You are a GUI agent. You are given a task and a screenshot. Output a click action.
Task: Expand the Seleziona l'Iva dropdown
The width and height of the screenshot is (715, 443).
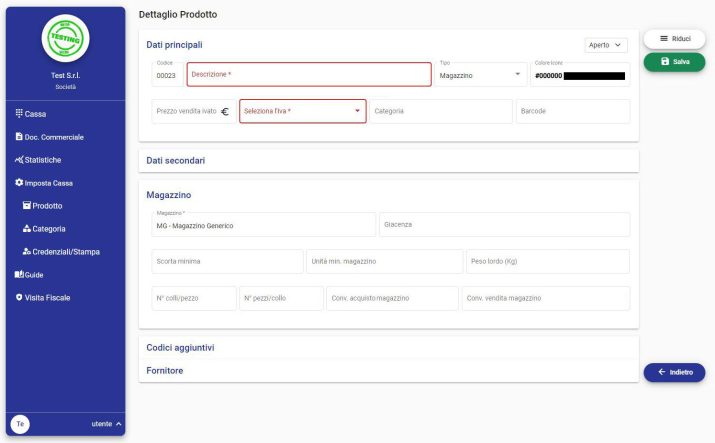[302, 111]
